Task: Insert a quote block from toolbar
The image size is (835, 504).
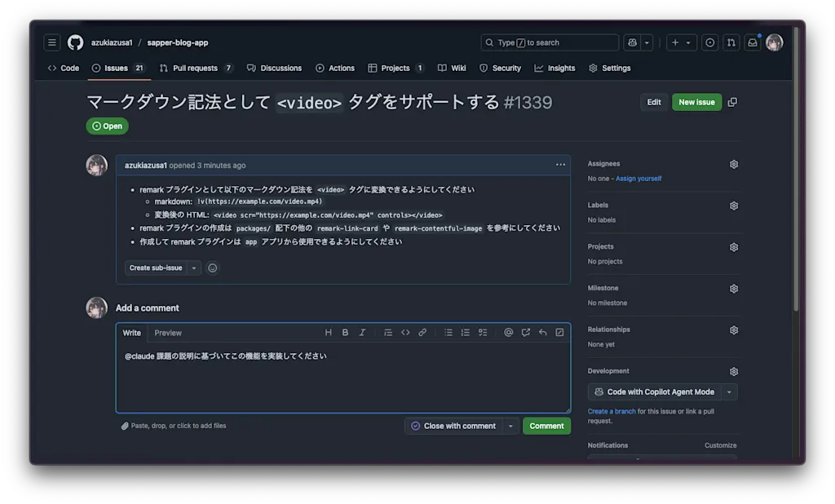Action: point(388,333)
